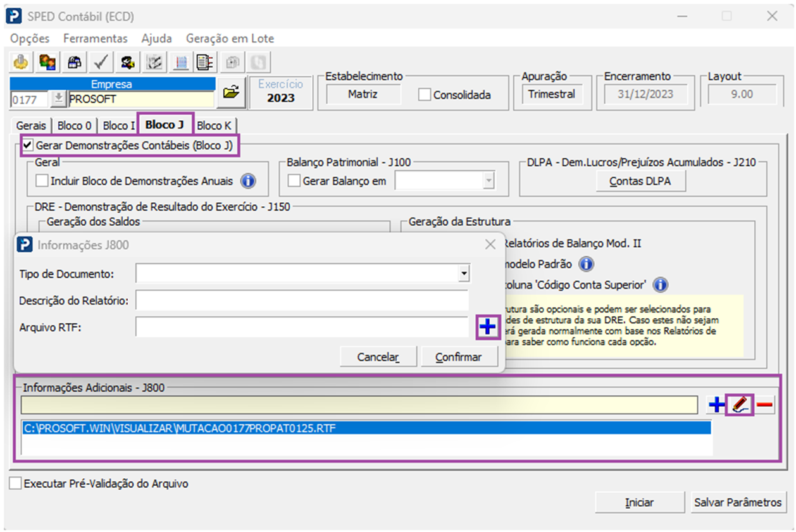
Task: Open the Geração em Lote menu
Action: click(230, 39)
